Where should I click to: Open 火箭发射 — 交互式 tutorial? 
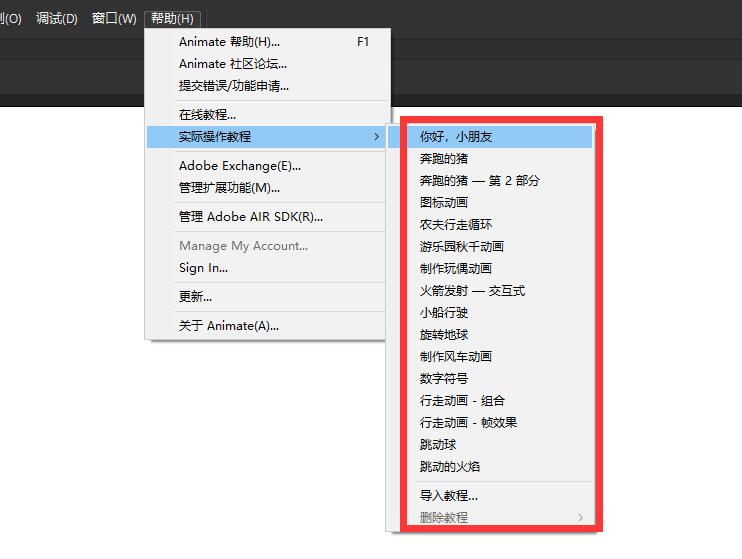pyautogui.click(x=490, y=291)
